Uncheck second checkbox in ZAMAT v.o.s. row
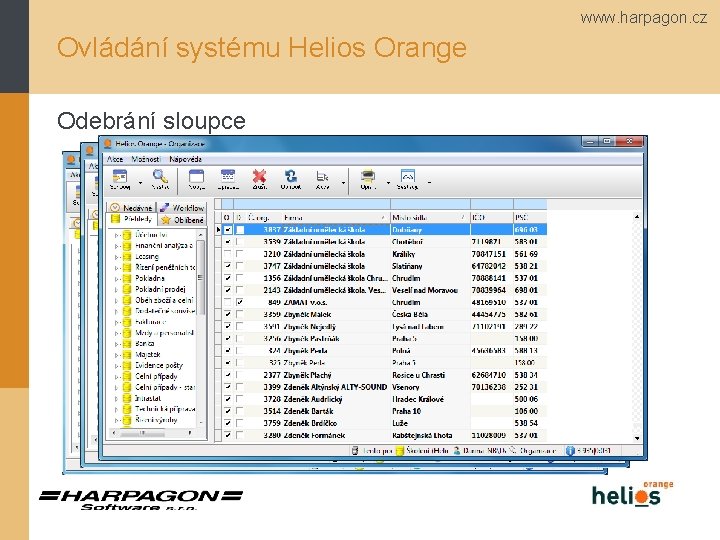 (240, 302)
